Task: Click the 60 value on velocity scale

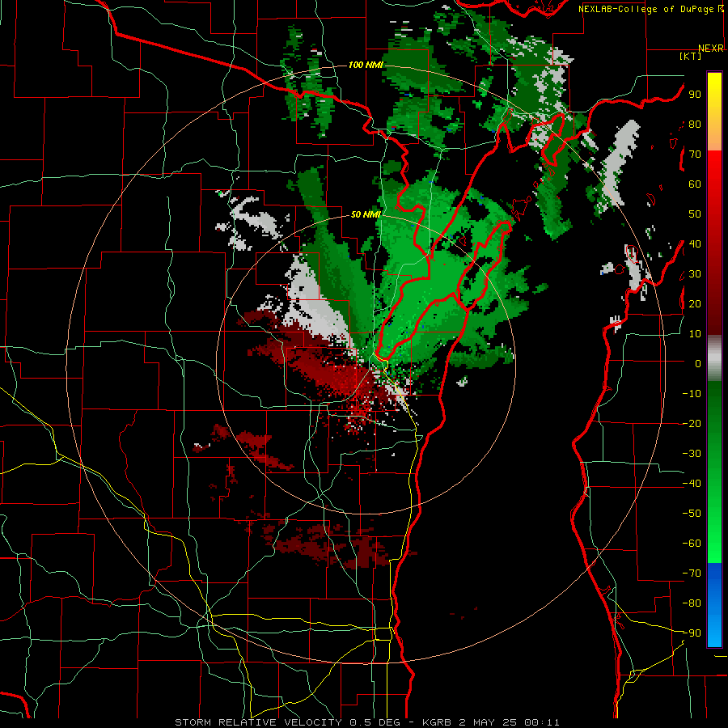Action: click(695, 184)
